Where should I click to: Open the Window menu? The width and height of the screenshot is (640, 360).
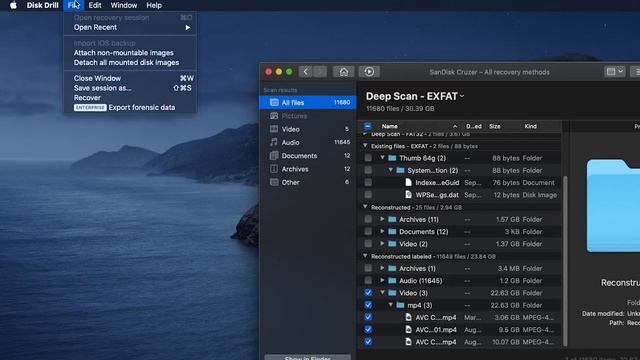[124, 5]
